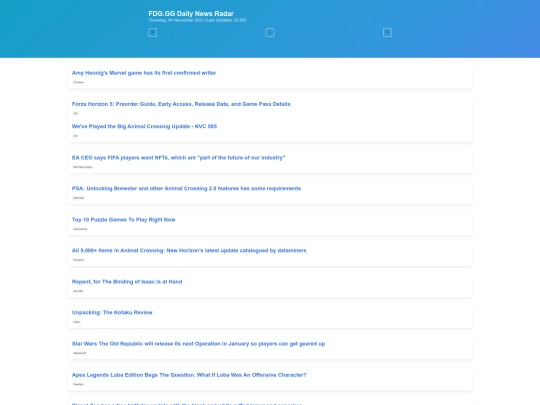Click source tag under PSA Unlocking Brewster headline
This screenshot has height=405, width=540.
(x=79, y=198)
